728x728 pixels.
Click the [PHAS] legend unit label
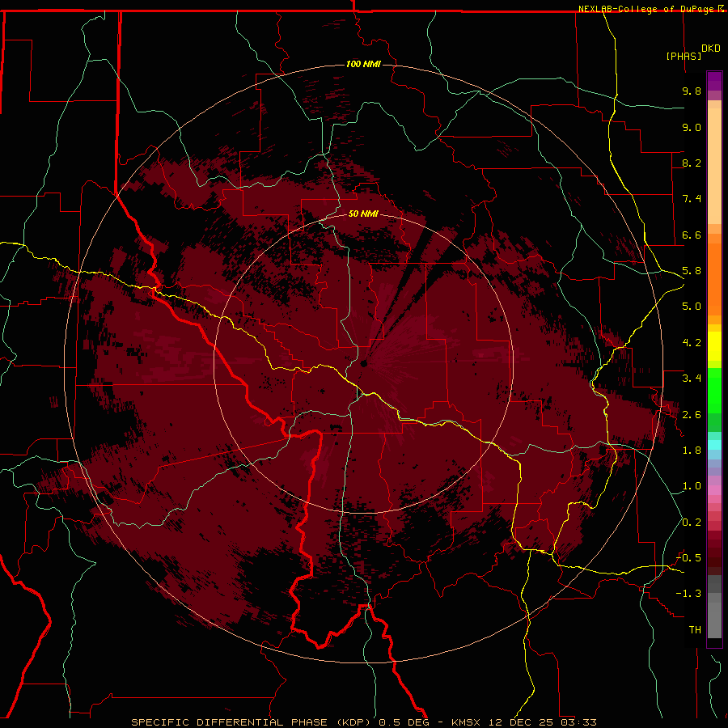tap(684, 56)
